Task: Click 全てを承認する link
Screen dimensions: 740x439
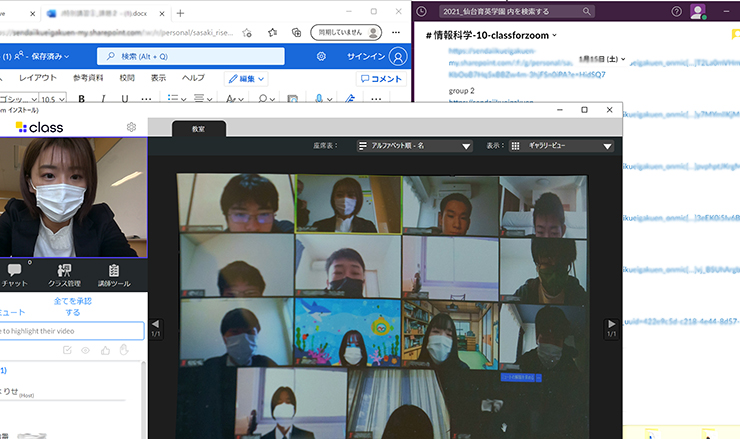Action: point(72,306)
